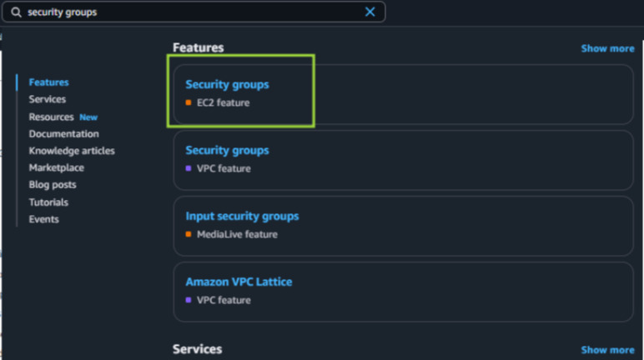Click the 'VPC feature' text under Amazon VPC Lattice

click(x=224, y=300)
